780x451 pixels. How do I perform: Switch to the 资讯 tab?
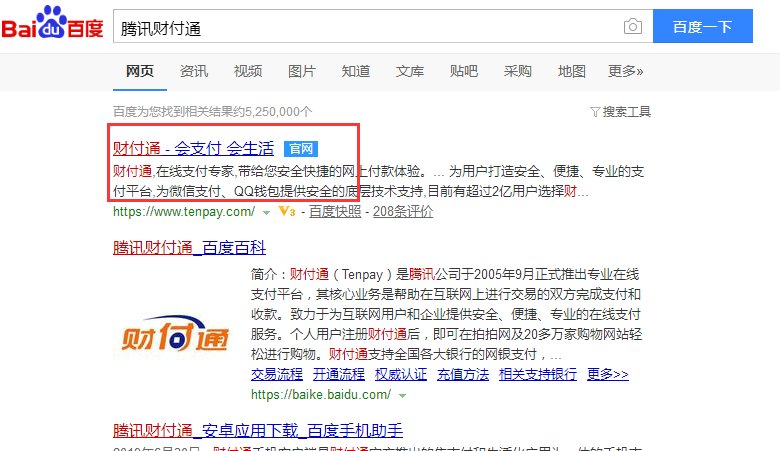point(194,71)
